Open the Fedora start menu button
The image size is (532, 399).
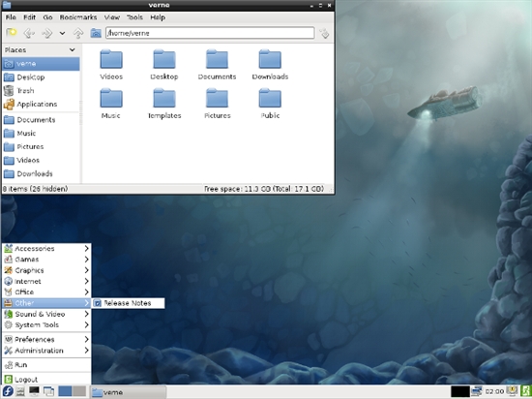8,391
